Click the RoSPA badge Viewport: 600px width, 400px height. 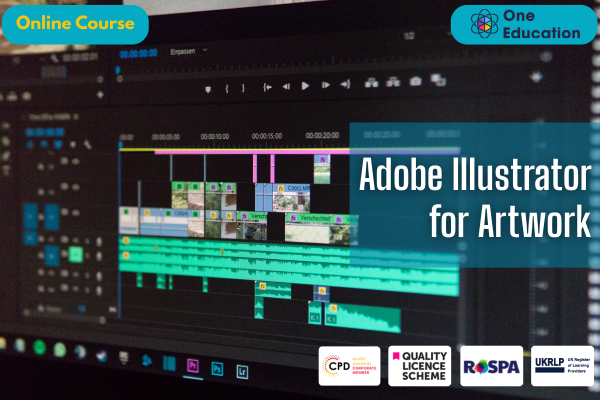(491, 365)
